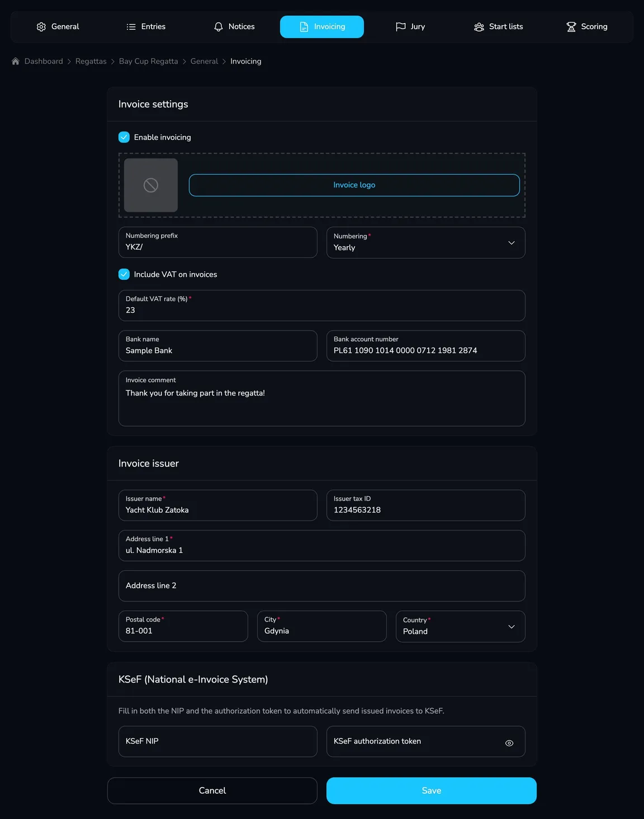Go to Dashboard breadcrumb link

coord(44,62)
